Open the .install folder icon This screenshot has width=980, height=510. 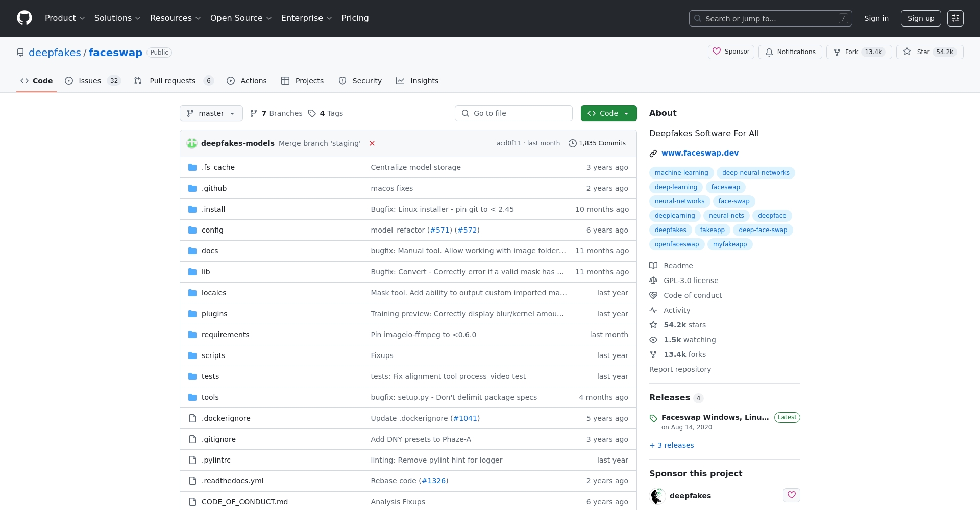point(192,209)
